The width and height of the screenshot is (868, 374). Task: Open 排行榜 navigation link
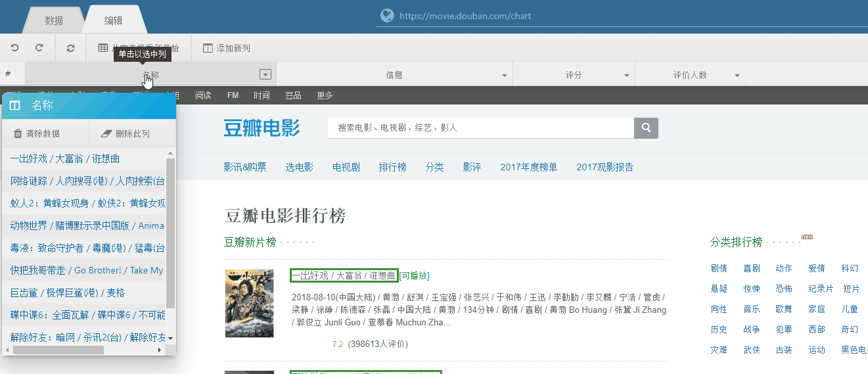click(x=392, y=167)
